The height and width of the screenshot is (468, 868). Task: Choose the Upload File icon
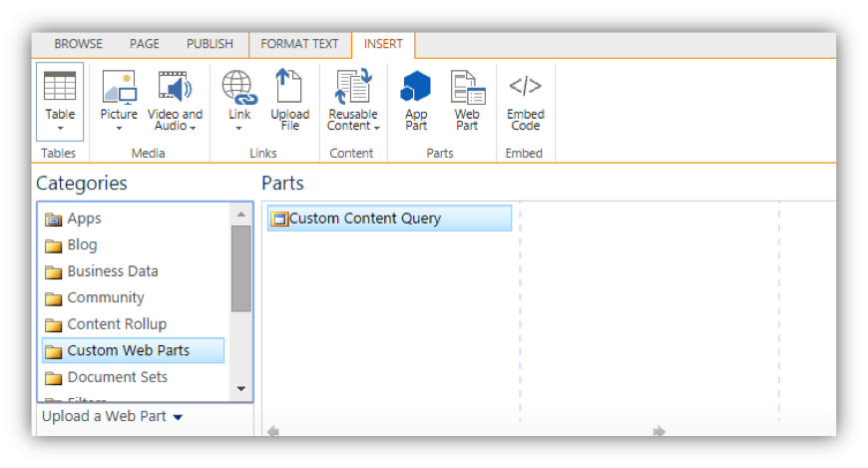click(289, 85)
